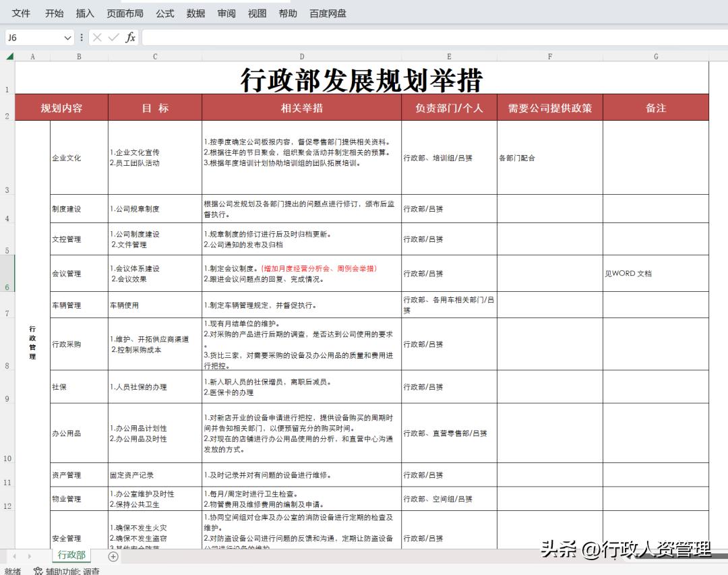Viewport: 728px width, 575px height.
Task: Switch to the 开始 ribbon tab
Action: [53, 13]
